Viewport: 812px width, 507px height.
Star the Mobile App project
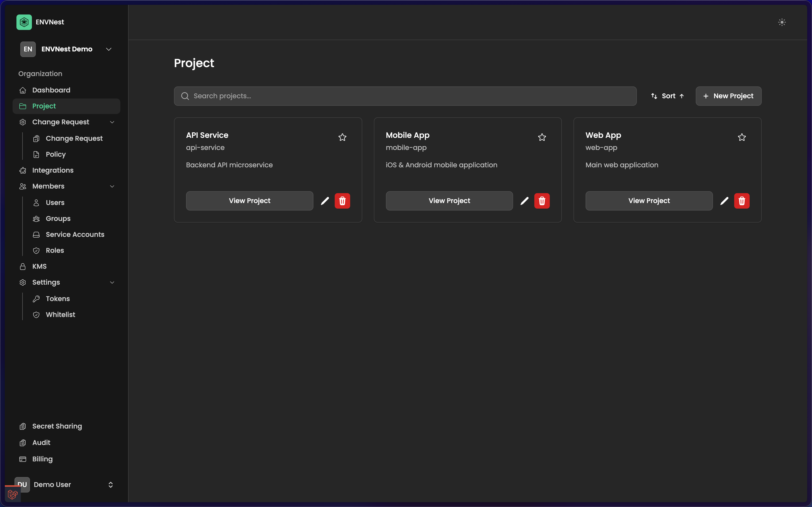pos(542,137)
